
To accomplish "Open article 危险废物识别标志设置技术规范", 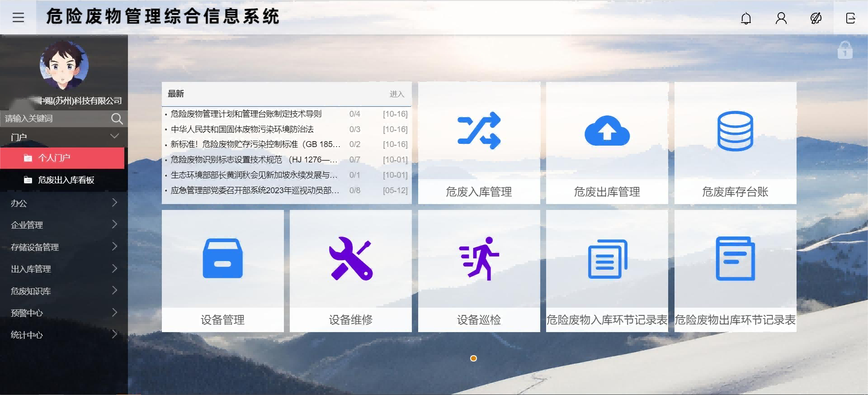I will pos(254,160).
